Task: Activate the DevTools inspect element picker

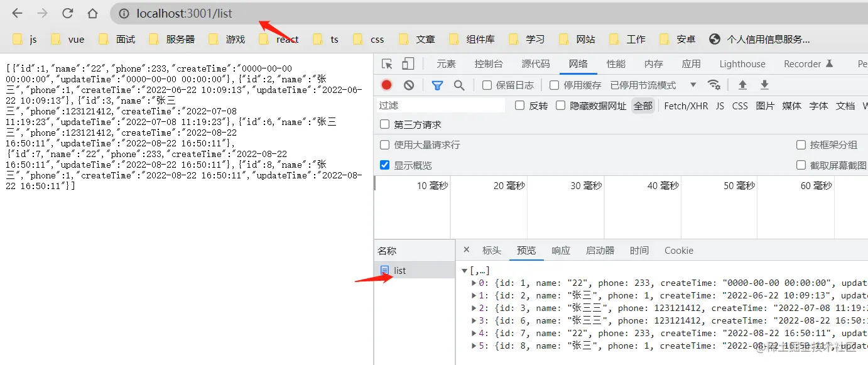Action: [388, 63]
